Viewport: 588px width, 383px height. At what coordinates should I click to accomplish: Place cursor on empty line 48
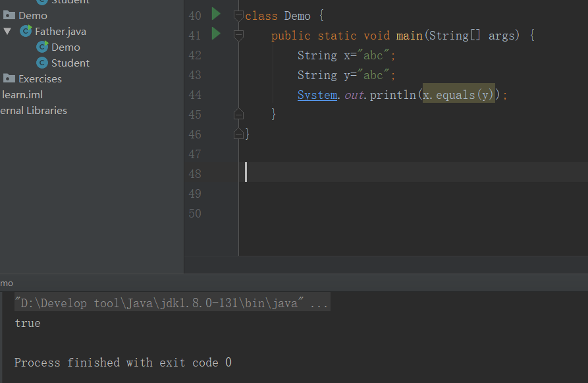click(x=414, y=172)
